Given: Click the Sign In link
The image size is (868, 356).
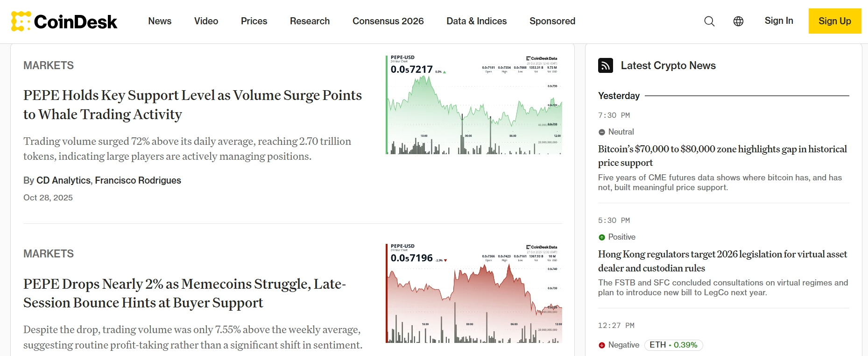Looking at the screenshot, I should click(x=778, y=21).
